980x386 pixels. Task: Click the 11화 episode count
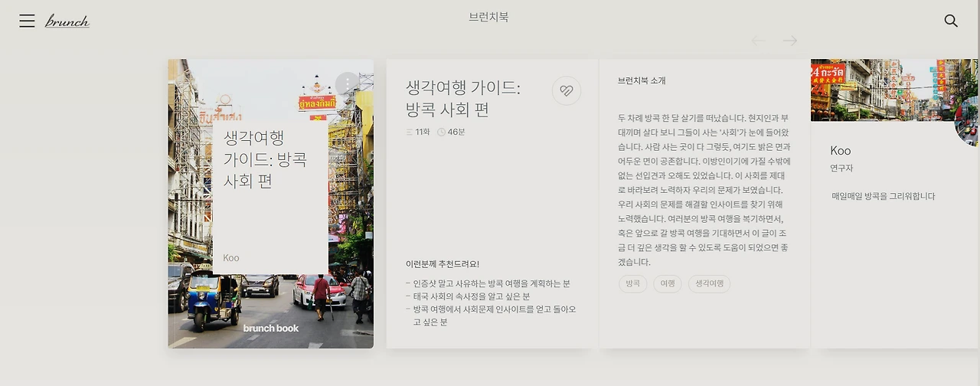(x=418, y=132)
